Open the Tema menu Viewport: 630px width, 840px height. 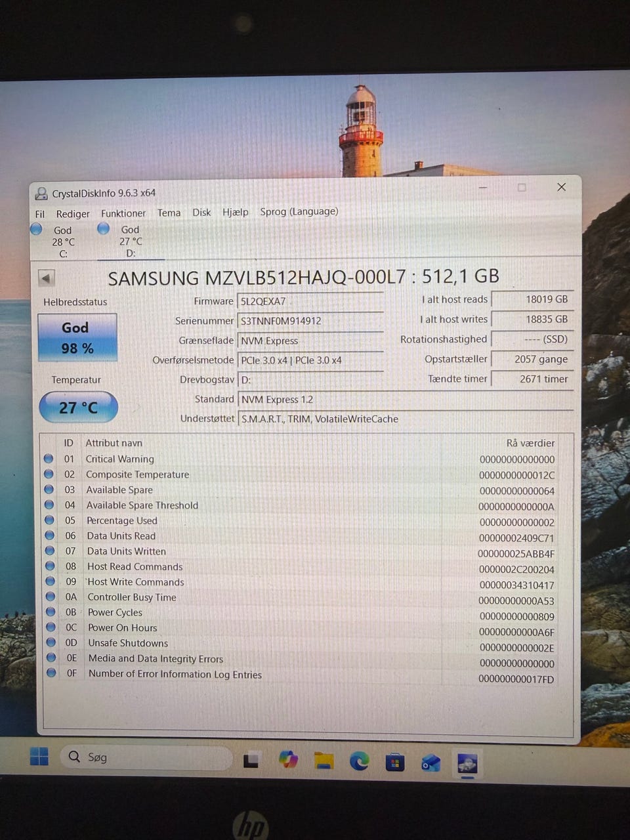tap(169, 213)
